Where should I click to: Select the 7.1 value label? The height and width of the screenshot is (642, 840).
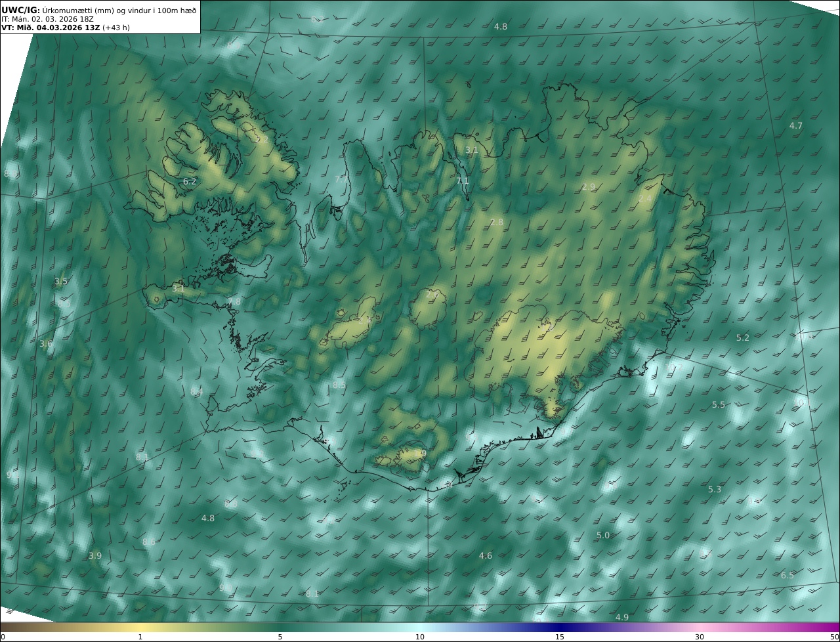pos(463,181)
